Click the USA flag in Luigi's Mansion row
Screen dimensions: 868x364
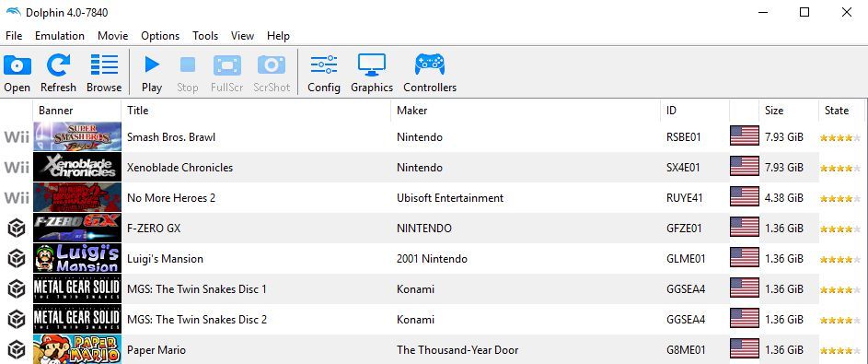click(x=745, y=258)
